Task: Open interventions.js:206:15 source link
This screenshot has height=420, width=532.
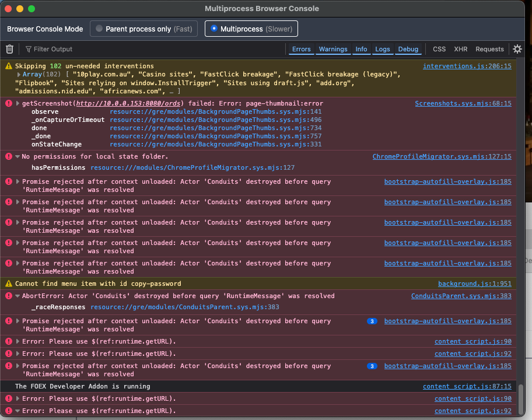Action: click(x=467, y=66)
